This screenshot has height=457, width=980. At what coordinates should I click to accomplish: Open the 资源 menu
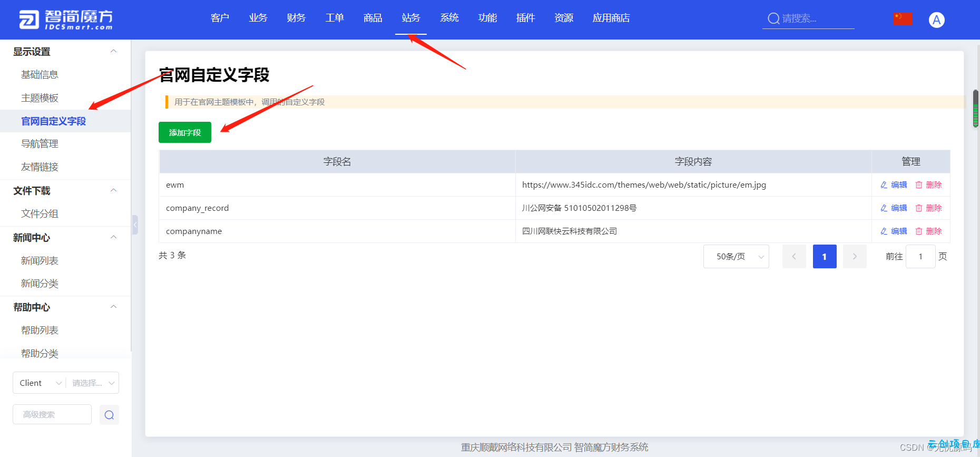click(564, 18)
